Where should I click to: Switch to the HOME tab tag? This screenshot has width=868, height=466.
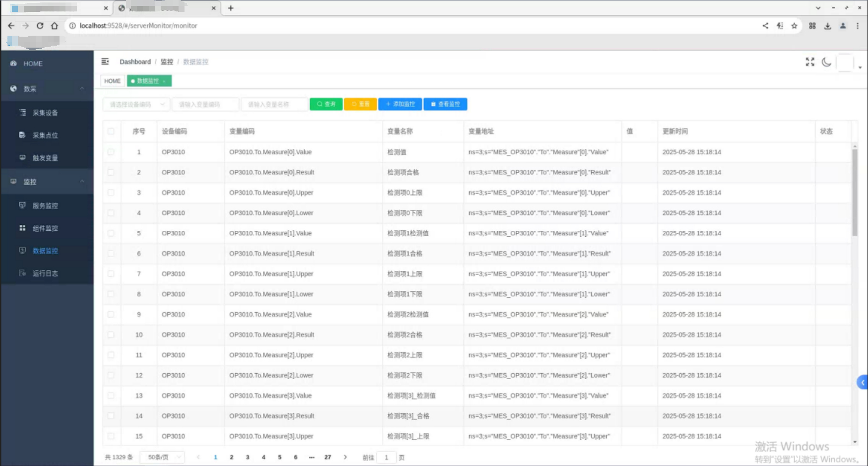pos(112,81)
